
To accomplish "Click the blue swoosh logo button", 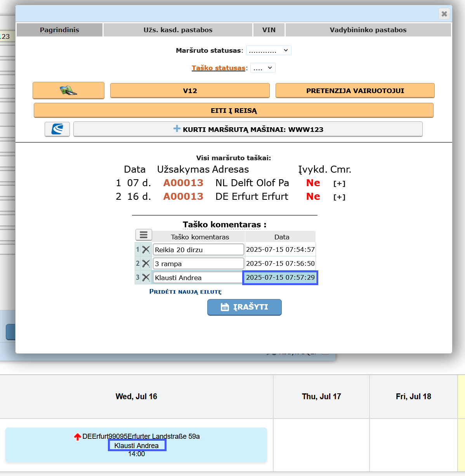I will [x=57, y=129].
